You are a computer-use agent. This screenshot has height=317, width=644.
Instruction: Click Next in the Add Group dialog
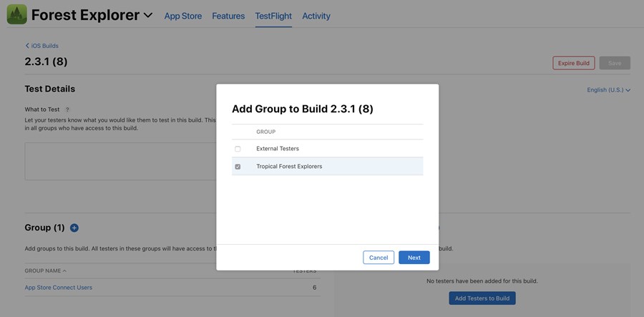coord(414,258)
